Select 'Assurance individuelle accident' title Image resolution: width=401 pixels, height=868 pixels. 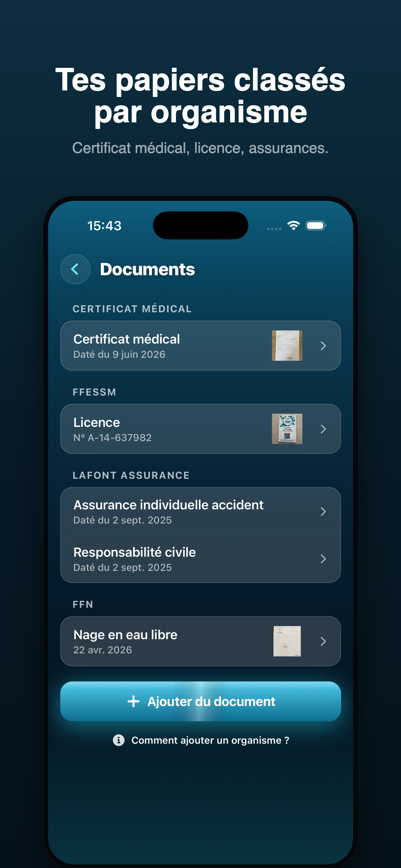pos(169,505)
